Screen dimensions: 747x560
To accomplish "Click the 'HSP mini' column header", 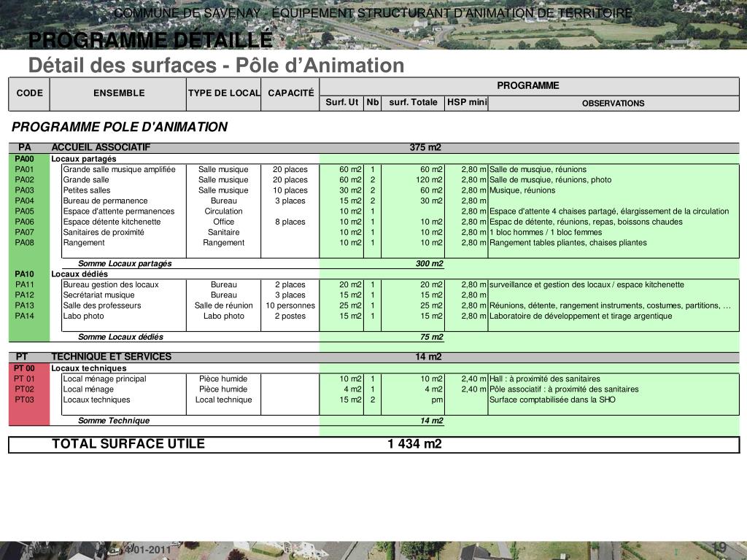I will point(467,102).
